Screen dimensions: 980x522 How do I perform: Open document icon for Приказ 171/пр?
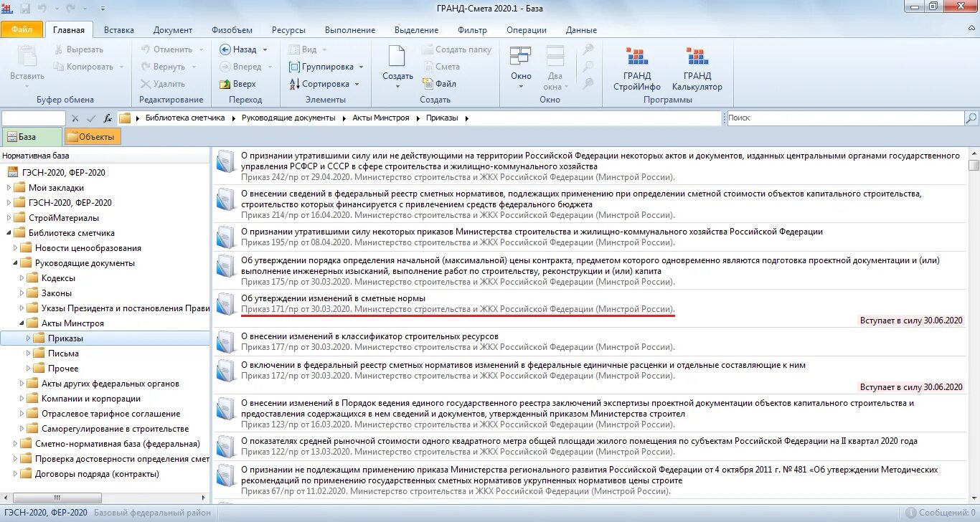tap(226, 303)
